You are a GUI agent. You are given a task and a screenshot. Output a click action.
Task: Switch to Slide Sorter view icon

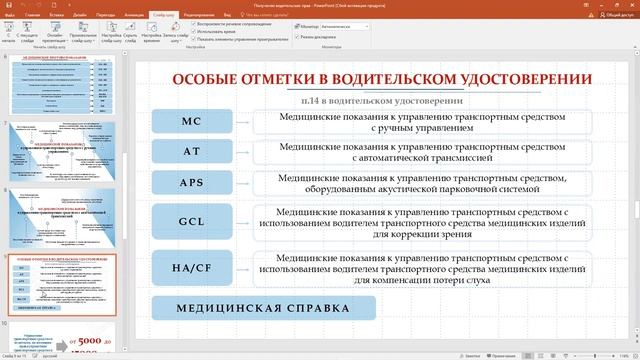click(541, 356)
